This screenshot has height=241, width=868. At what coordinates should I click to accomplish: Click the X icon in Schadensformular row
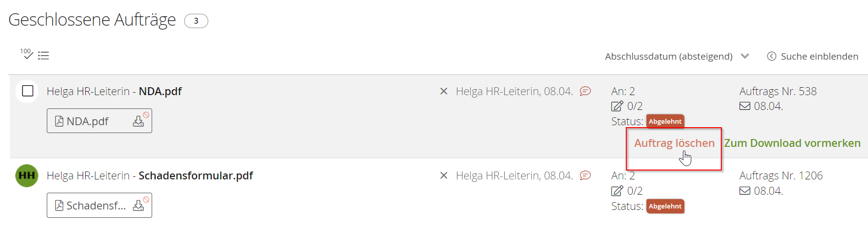(444, 175)
